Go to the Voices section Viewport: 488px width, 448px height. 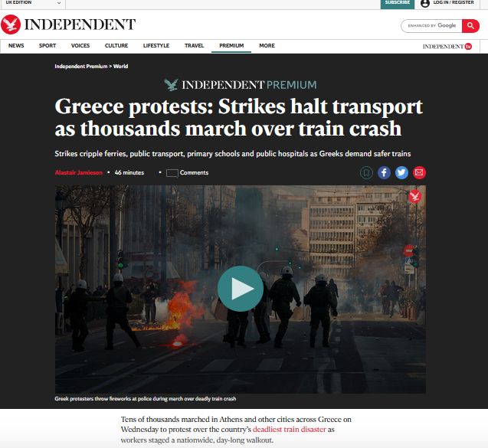[80, 45]
